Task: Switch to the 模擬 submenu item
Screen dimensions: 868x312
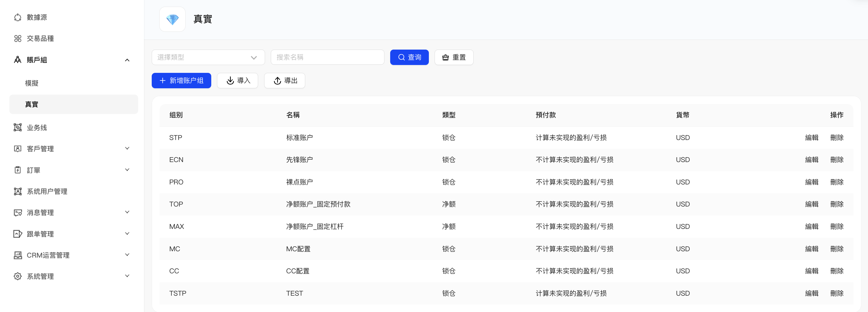Action: pyautogui.click(x=32, y=83)
